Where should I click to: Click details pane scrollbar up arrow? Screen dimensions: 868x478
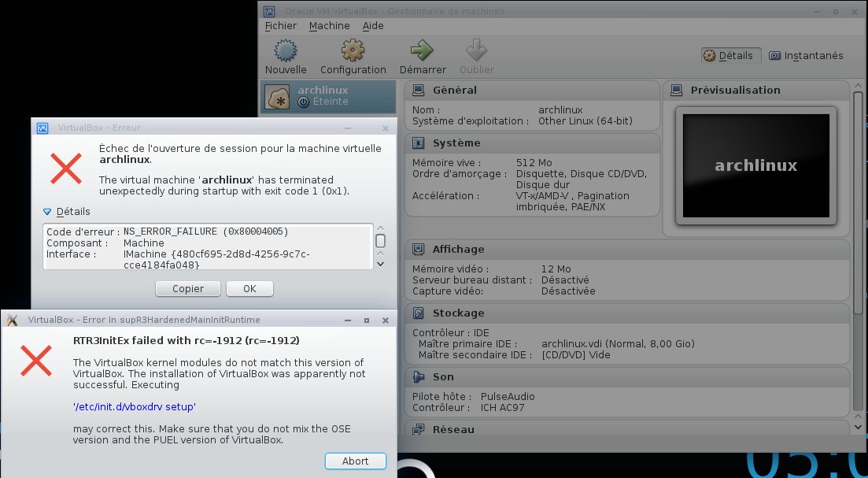pos(858,86)
